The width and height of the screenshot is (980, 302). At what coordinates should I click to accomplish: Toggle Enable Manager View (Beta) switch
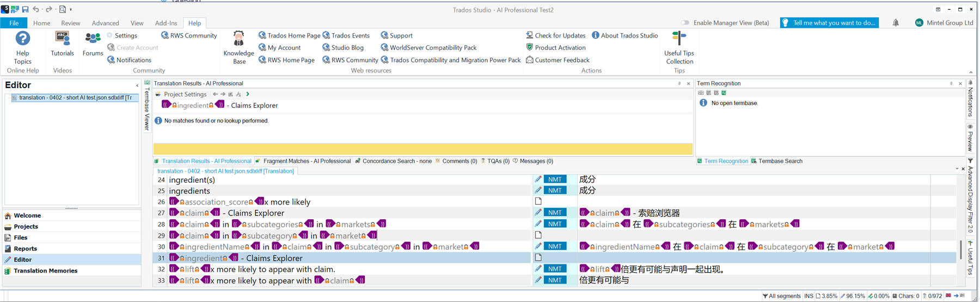[x=685, y=23]
